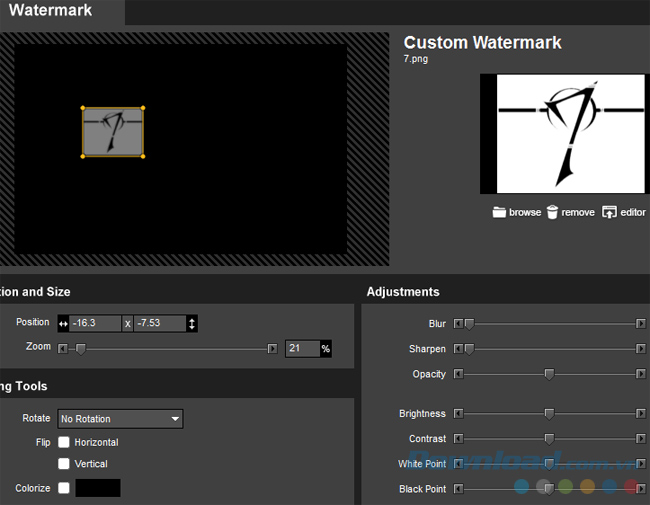Click the Brightness slider handle
Screen dimensions: 650x505
(549, 413)
